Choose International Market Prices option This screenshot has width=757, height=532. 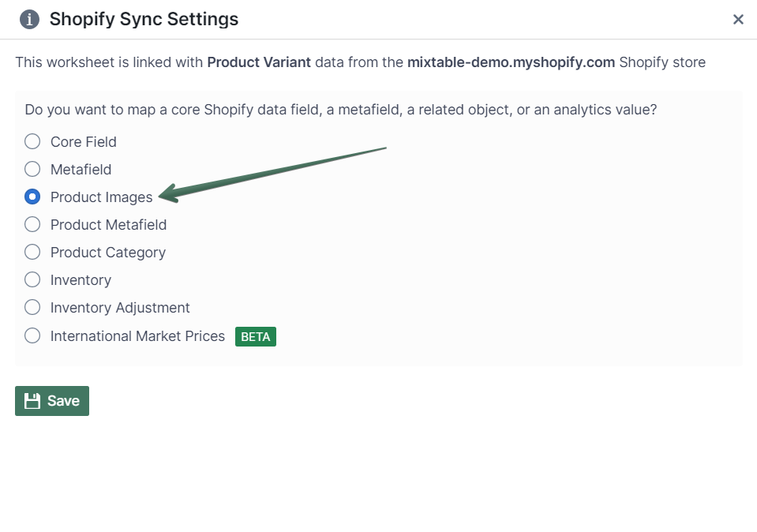point(32,335)
